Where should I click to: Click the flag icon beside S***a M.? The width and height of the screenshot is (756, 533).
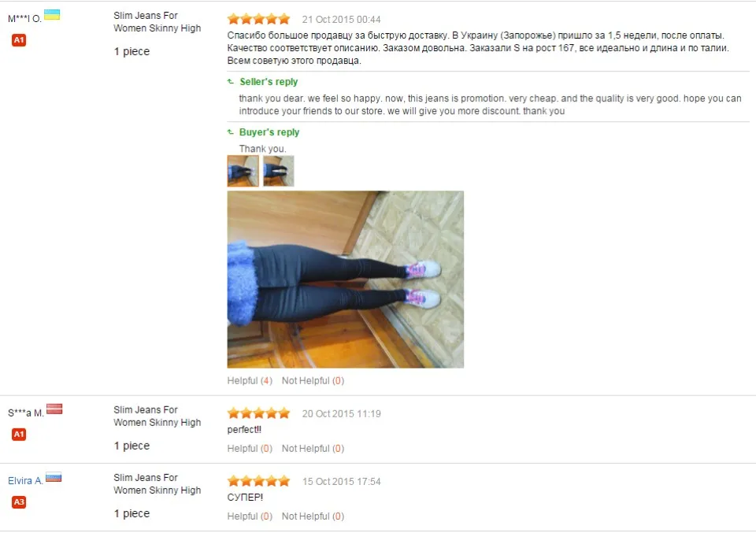click(x=54, y=409)
